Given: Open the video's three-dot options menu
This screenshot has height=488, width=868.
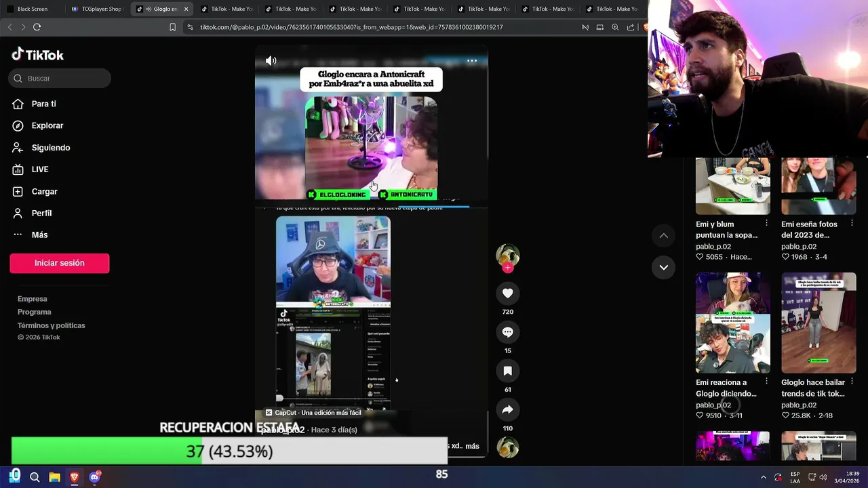Looking at the screenshot, I should coord(472,61).
